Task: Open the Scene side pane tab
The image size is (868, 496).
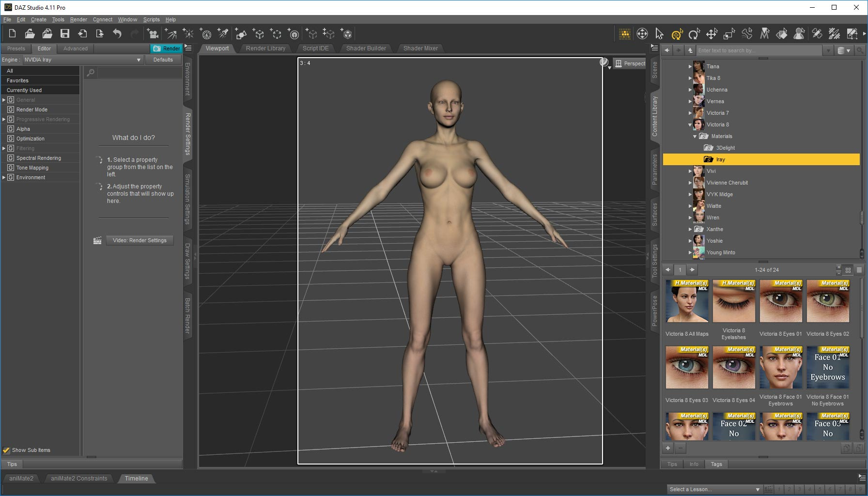Action: click(654, 70)
